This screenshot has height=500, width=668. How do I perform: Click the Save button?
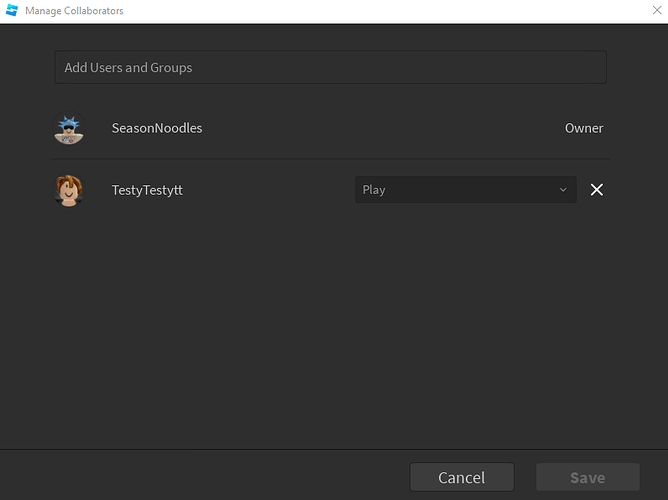[587, 477]
